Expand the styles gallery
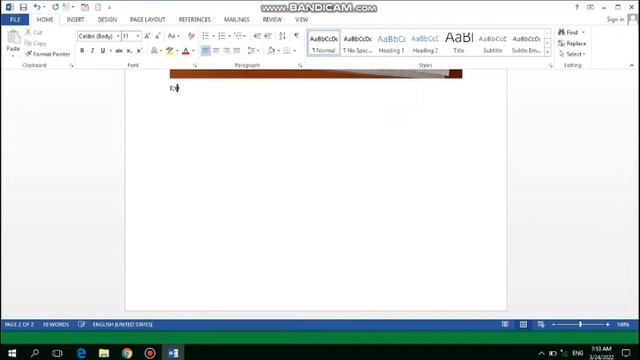640x360 pixels. pos(547,52)
